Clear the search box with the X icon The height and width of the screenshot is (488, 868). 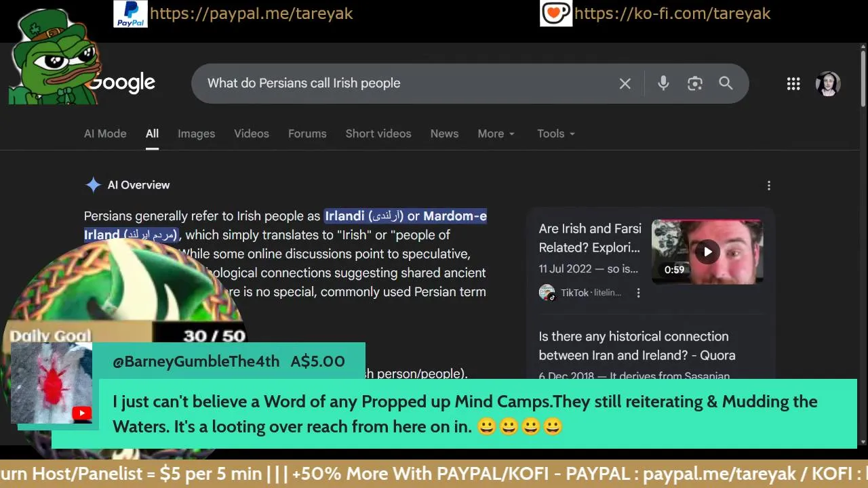[x=625, y=83]
